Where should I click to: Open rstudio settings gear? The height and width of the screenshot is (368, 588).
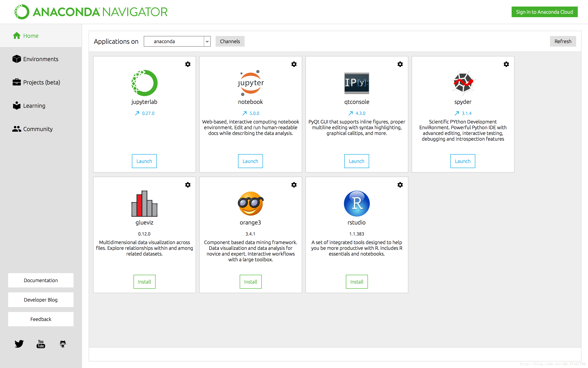click(x=400, y=185)
